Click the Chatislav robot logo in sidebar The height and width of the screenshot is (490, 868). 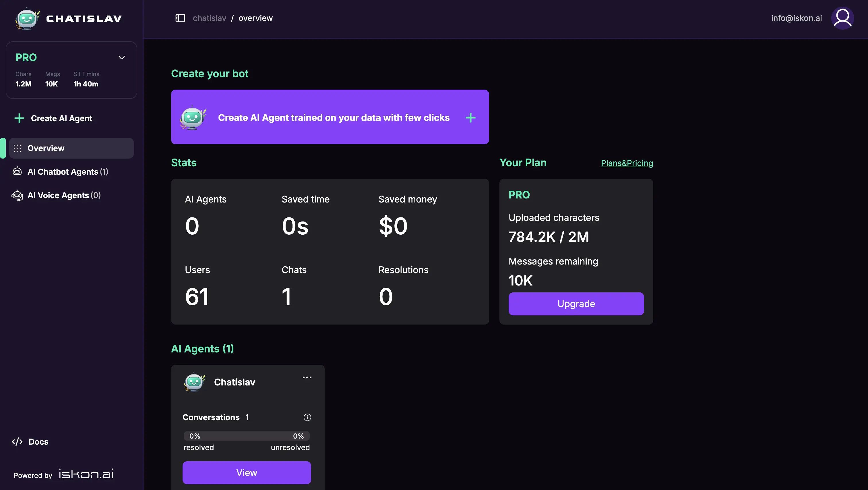pyautogui.click(x=27, y=19)
